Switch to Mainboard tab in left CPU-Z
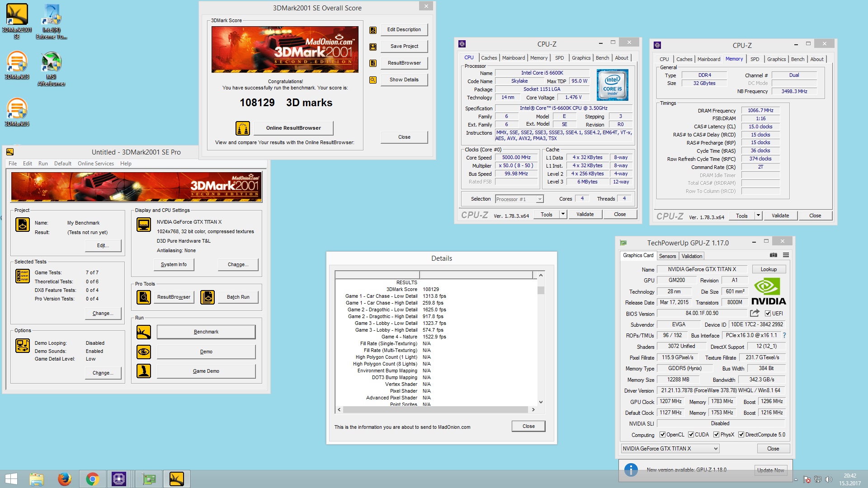Image resolution: width=868 pixels, height=488 pixels. (514, 58)
